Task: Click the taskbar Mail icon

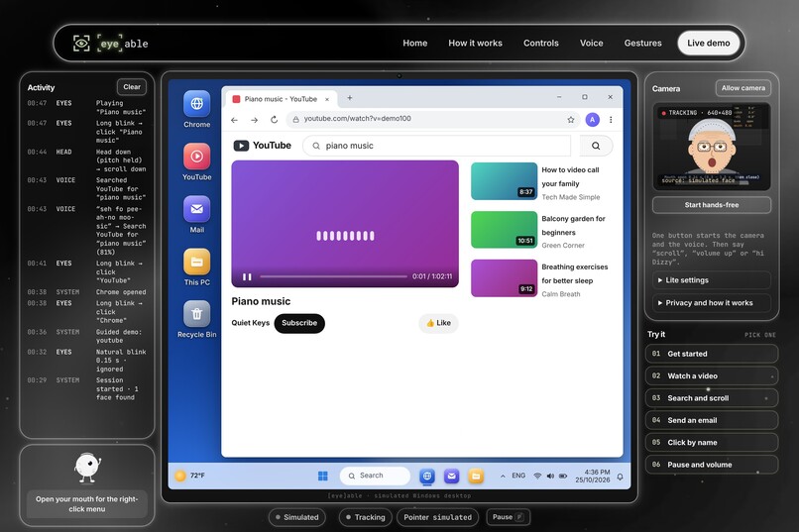Action: pyautogui.click(x=451, y=476)
